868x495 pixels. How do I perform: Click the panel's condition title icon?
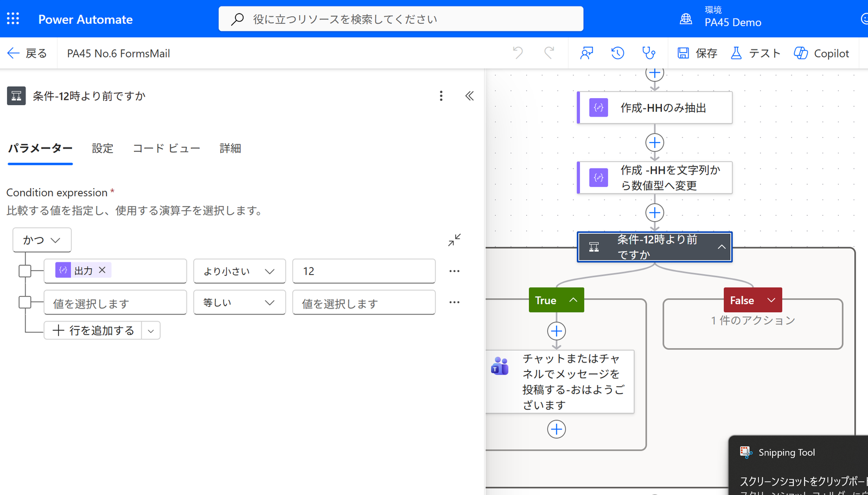(16, 96)
